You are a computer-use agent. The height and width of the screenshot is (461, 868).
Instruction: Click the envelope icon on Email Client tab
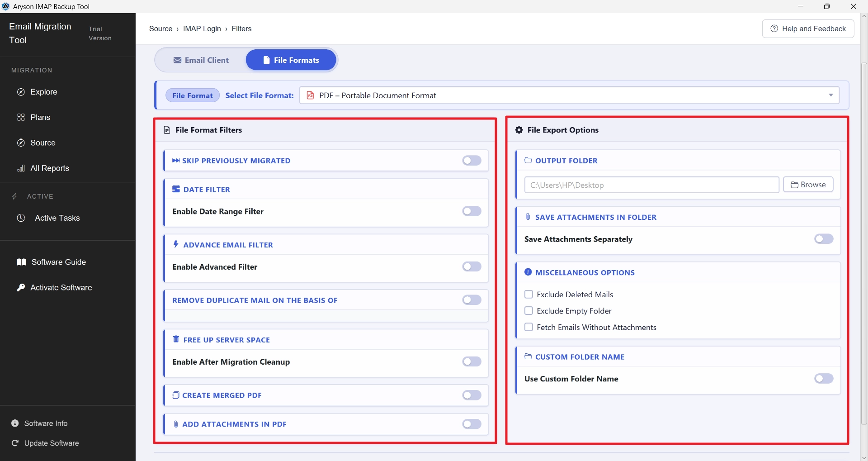(178, 60)
